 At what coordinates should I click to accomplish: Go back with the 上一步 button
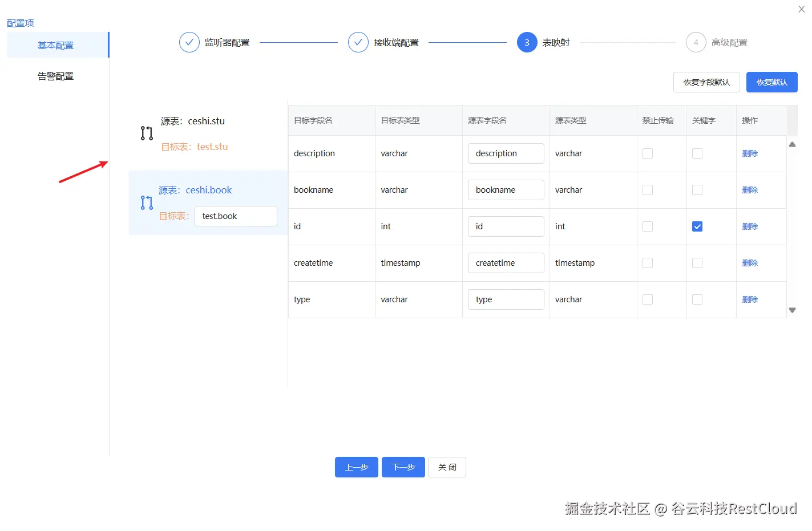[x=357, y=467]
